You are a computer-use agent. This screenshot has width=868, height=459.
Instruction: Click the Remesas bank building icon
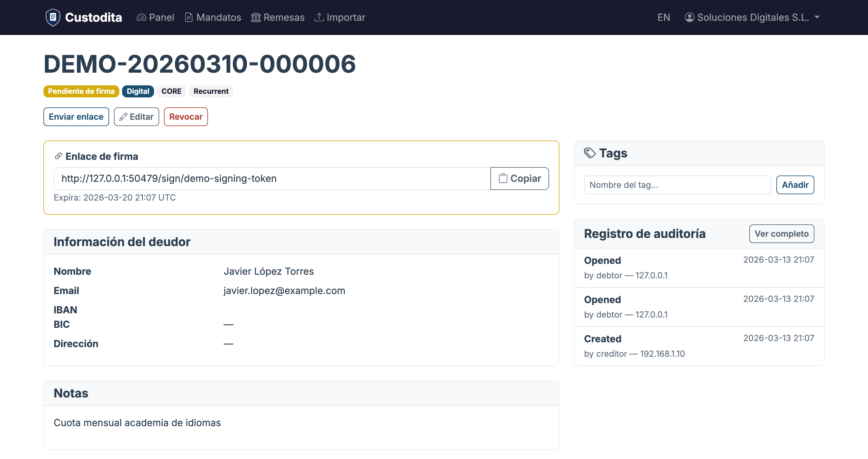click(256, 17)
